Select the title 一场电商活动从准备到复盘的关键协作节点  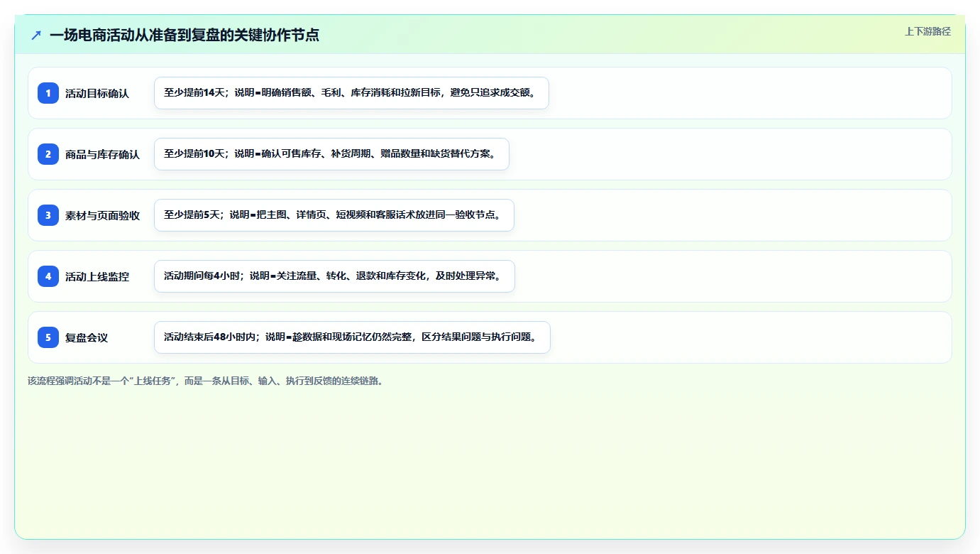click(185, 35)
